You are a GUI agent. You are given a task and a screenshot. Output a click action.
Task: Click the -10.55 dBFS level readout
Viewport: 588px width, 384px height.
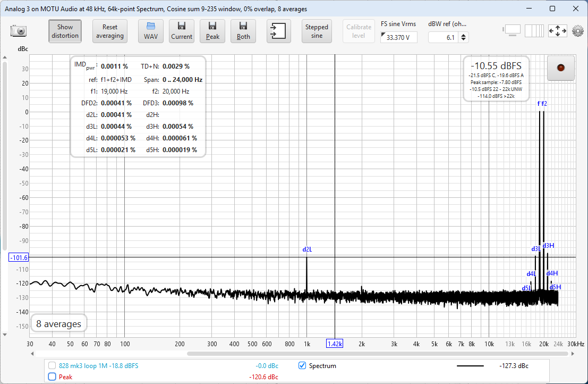tap(496, 66)
